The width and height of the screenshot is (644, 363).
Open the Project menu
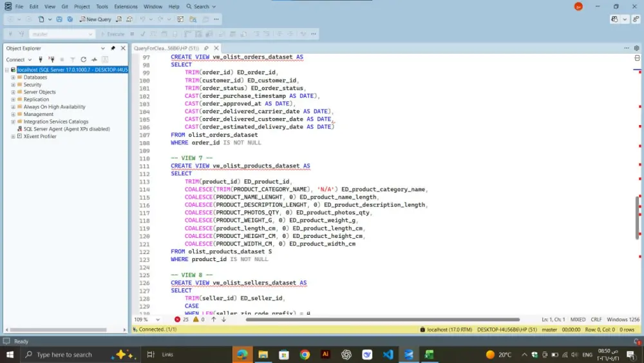(82, 6)
